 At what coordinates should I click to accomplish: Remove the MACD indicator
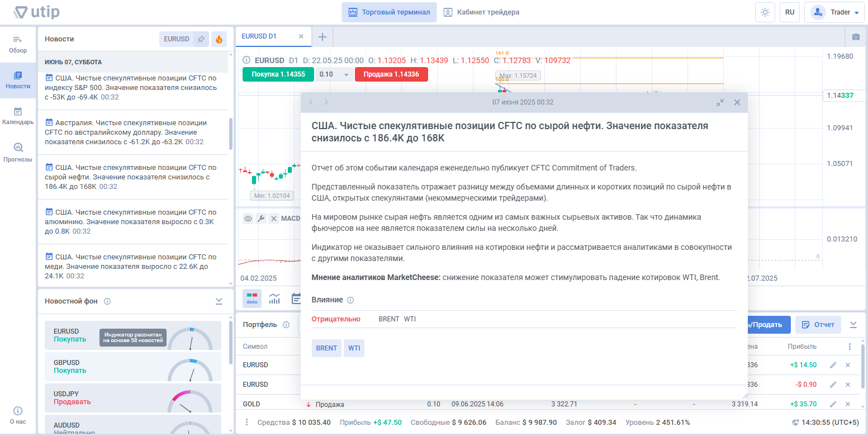click(x=274, y=219)
